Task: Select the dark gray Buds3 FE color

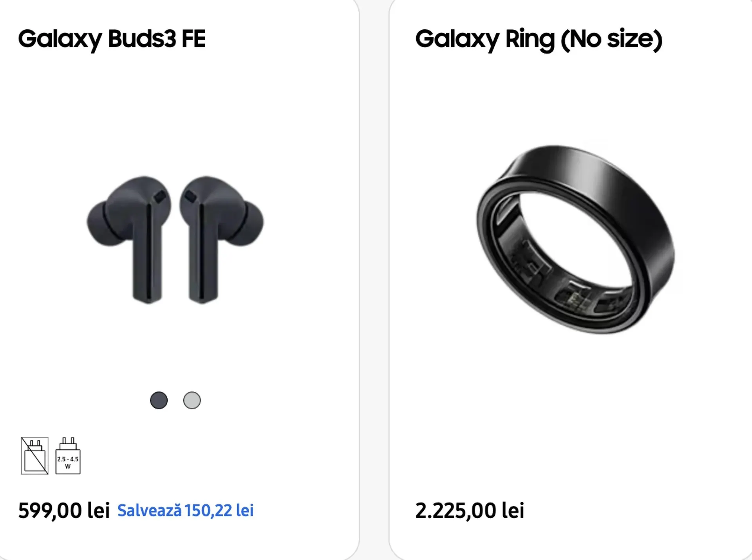Action: [x=159, y=400]
